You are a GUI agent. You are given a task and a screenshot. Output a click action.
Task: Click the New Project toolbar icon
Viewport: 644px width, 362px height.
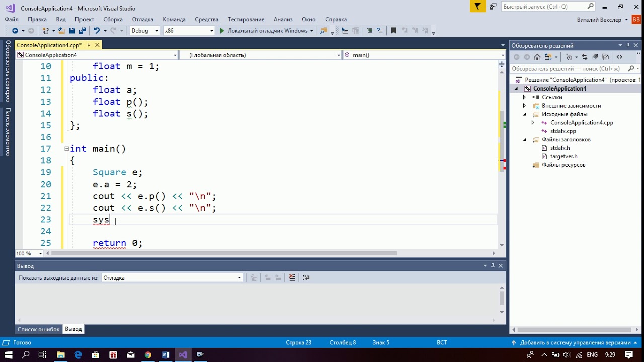tap(45, 31)
